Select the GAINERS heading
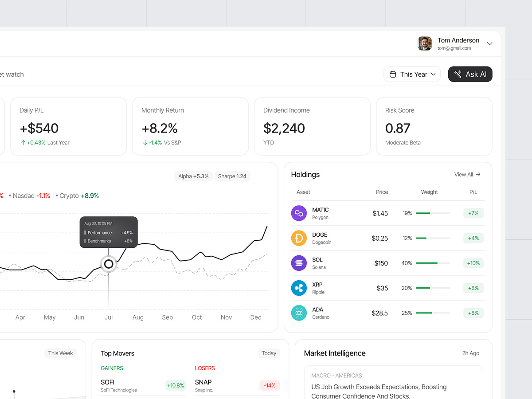This screenshot has height=399, width=532. (x=112, y=368)
